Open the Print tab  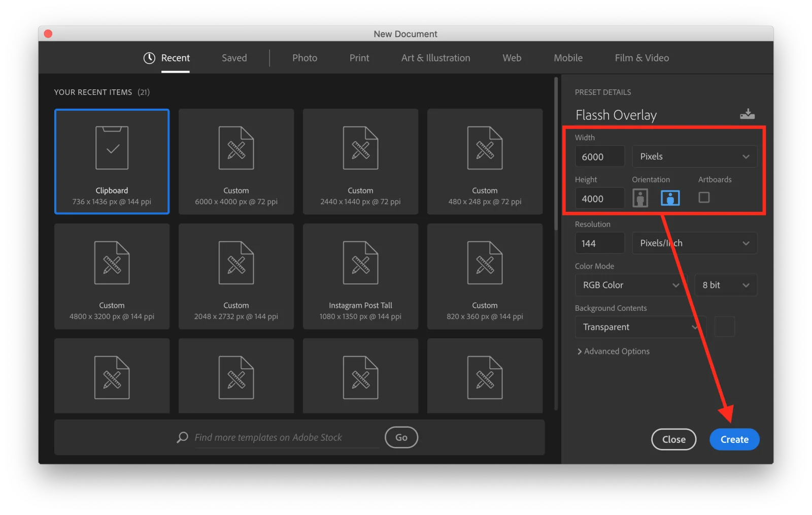[x=359, y=58]
